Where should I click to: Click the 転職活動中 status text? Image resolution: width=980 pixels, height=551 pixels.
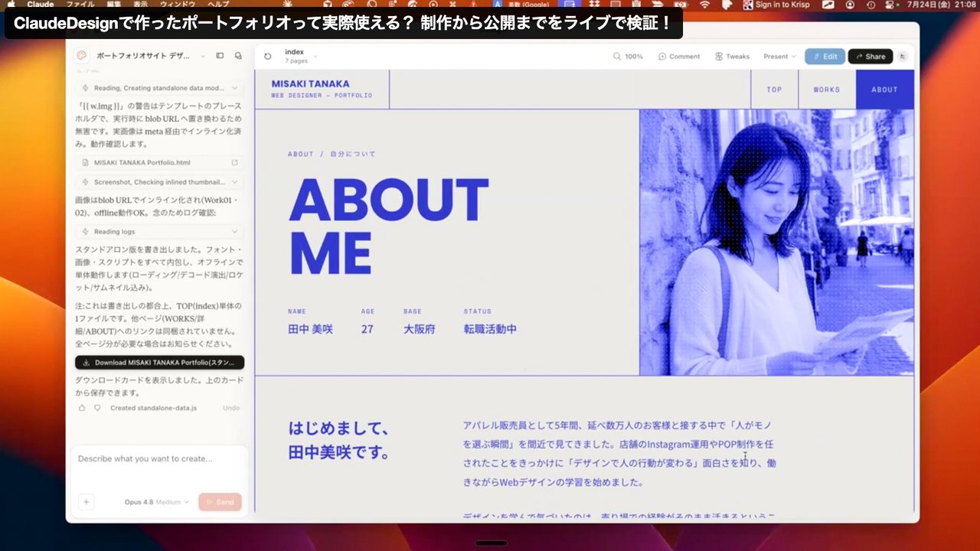[490, 329]
